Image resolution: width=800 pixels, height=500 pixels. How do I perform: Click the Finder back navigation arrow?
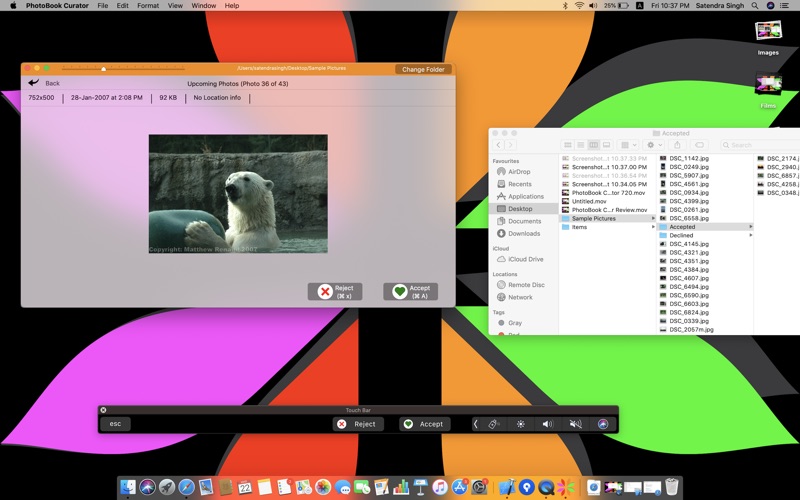(x=498, y=145)
